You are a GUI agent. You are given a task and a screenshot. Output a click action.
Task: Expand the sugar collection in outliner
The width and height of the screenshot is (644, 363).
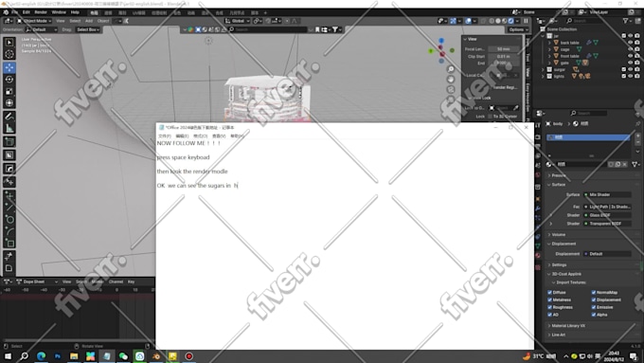click(x=543, y=69)
